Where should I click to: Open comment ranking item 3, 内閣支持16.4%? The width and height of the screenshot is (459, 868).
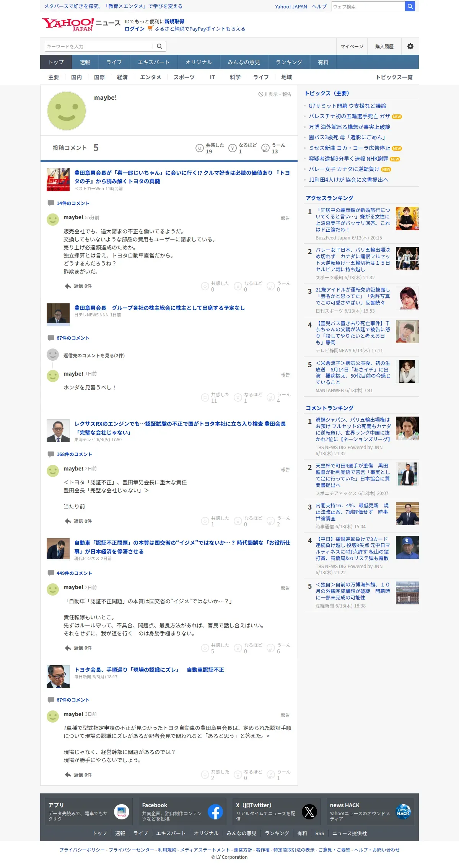352,512
